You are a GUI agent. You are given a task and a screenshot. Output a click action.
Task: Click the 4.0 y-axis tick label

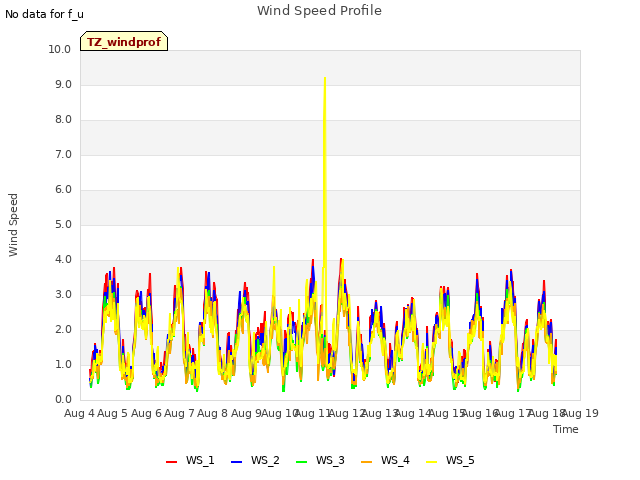coord(63,260)
